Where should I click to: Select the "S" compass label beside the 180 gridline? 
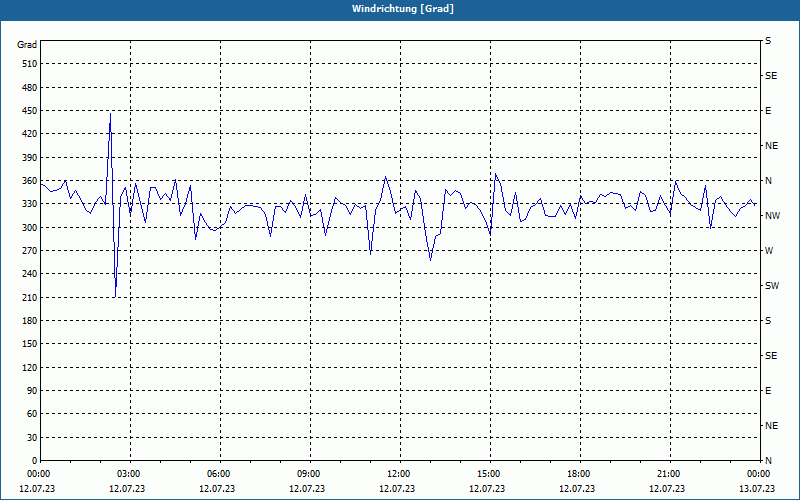coord(768,321)
